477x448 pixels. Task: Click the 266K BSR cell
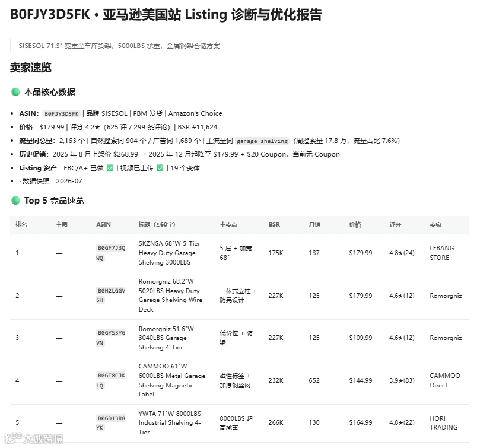tap(276, 422)
